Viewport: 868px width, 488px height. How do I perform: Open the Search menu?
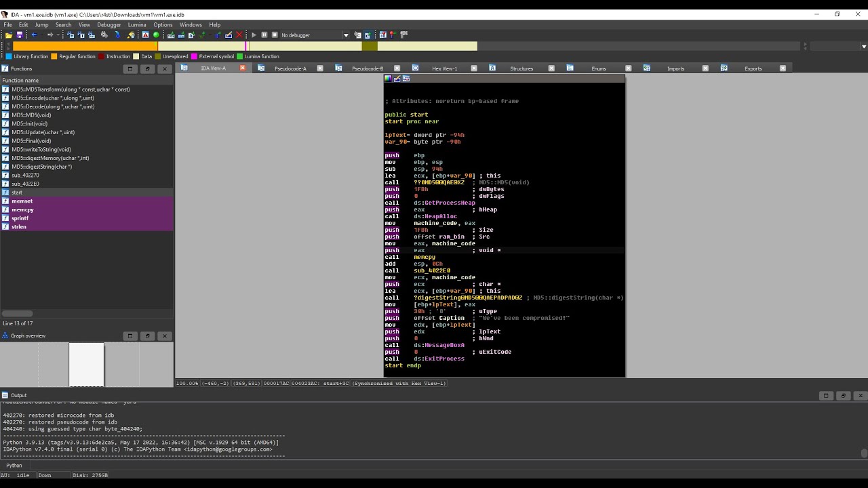click(63, 24)
